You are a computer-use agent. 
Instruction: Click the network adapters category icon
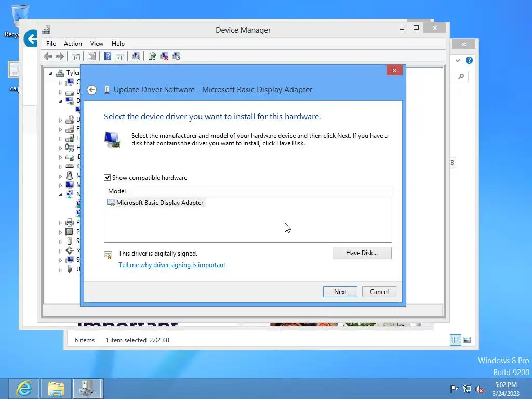click(x=70, y=194)
